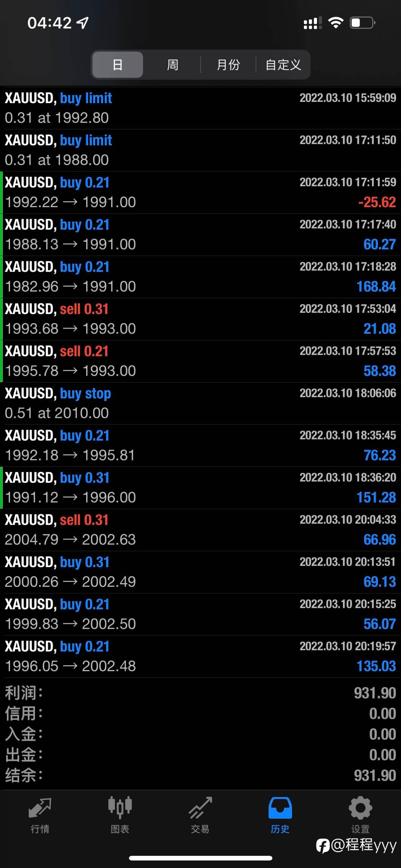Tap the profit value 151.28
401x868 pixels.
[x=376, y=497]
